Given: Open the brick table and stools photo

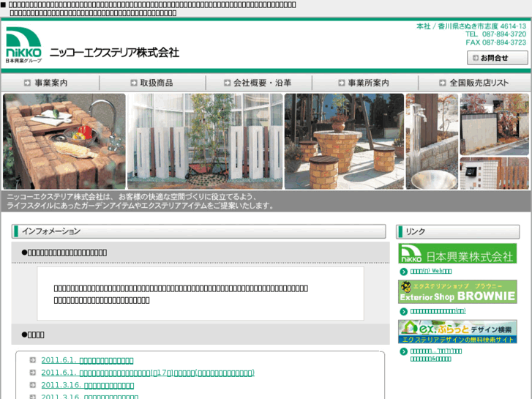Looking at the screenshot, I should 344,141.
